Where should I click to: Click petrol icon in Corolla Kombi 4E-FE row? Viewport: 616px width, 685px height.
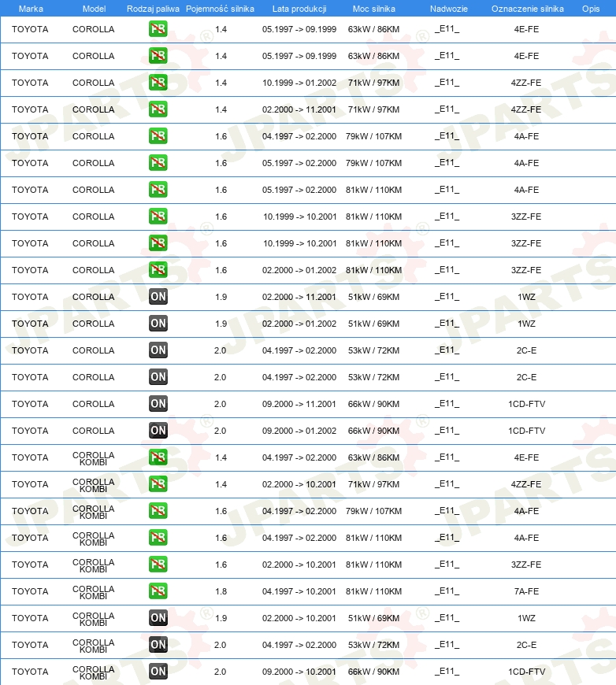(x=158, y=457)
